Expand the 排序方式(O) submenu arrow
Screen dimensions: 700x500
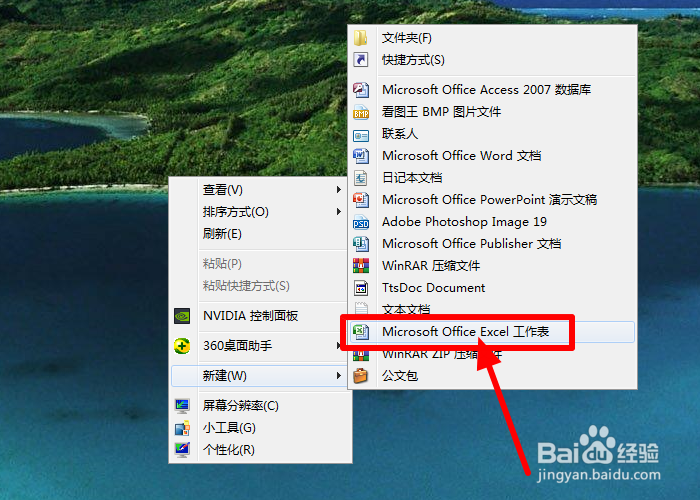click(339, 212)
